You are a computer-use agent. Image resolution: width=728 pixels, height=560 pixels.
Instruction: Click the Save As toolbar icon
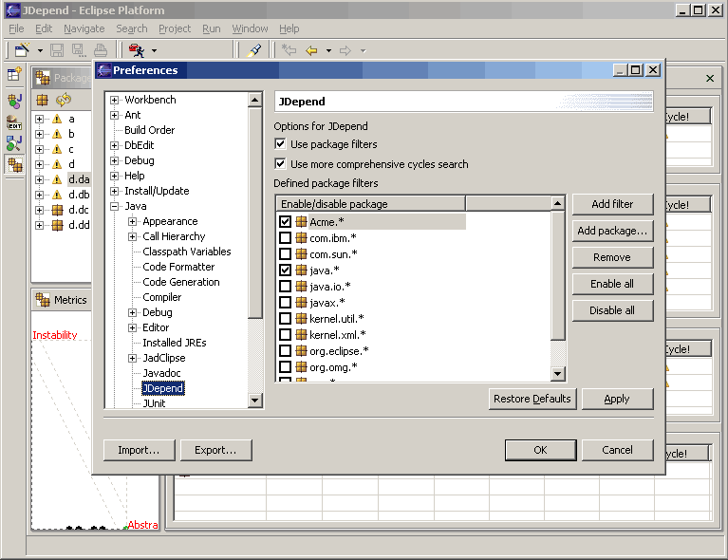pos(79,49)
